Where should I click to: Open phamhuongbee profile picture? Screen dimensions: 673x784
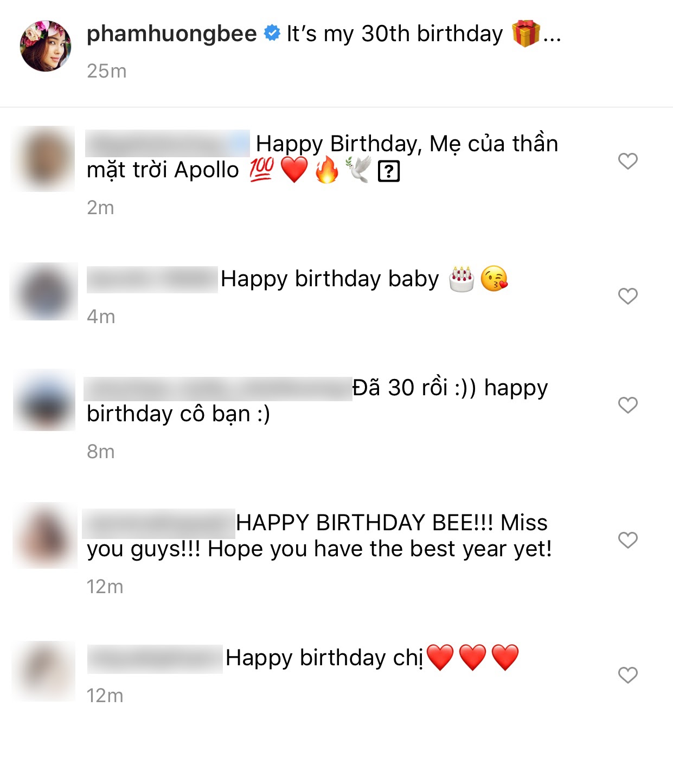click(46, 46)
